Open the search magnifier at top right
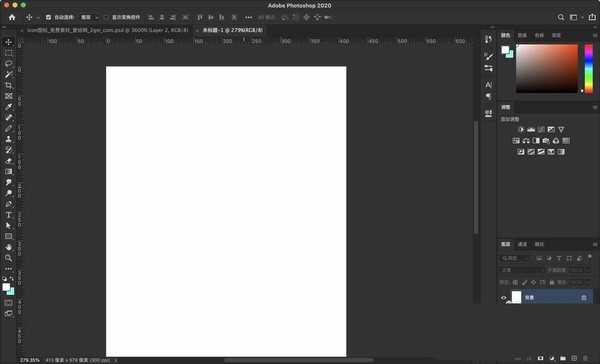Image resolution: width=600 pixels, height=364 pixels. pyautogui.click(x=561, y=18)
